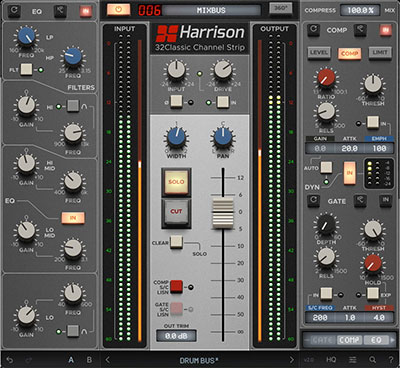This screenshot has width=400, height=368.
Task: Select the LIMIT compressor mode
Action: tap(380, 53)
